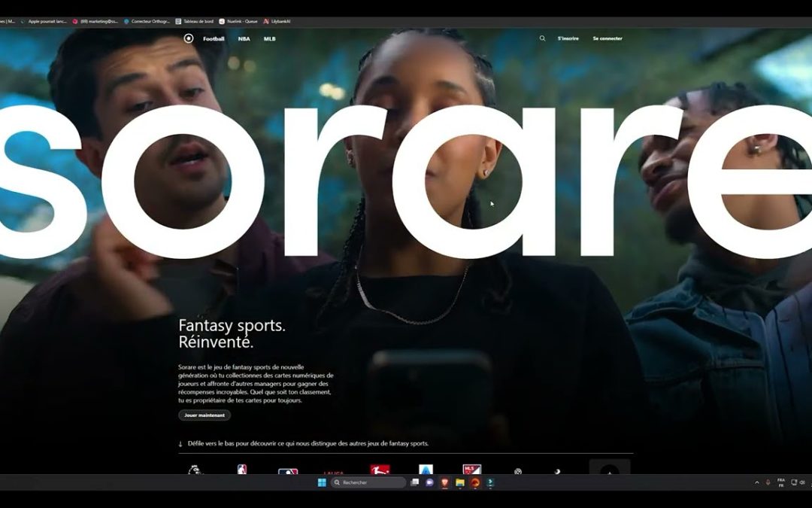Open File Explorer from the taskbar
This screenshot has width=812, height=508.
[460, 482]
